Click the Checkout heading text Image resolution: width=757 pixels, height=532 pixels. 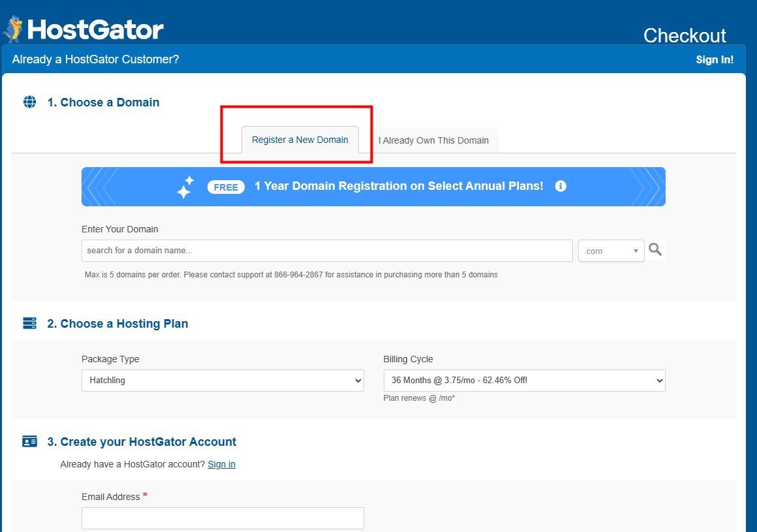pos(685,36)
